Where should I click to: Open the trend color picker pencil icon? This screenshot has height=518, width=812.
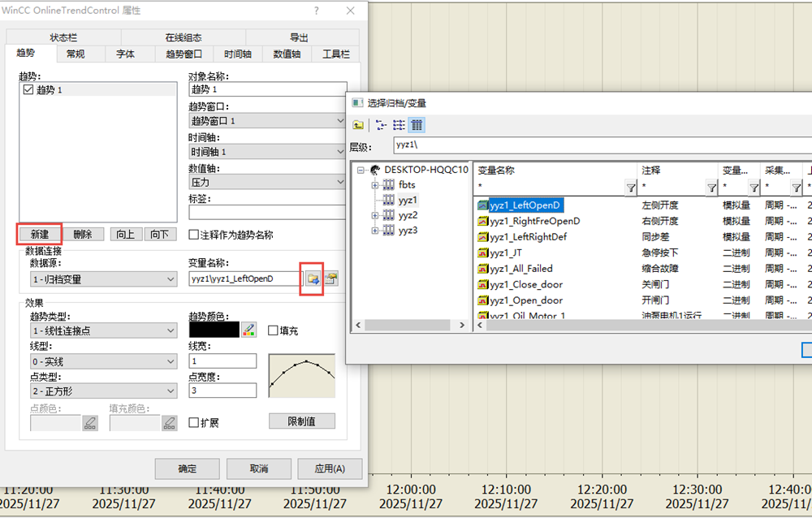coord(249,330)
